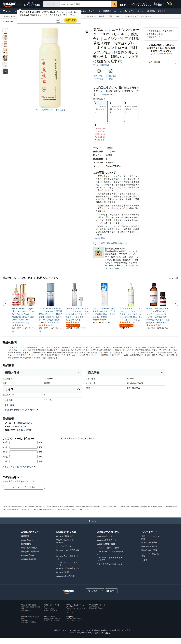Image resolution: width=181 pixels, height=644 pixels.
Task: Click the 1つ星 rating bar
Action: tap(23, 461)
